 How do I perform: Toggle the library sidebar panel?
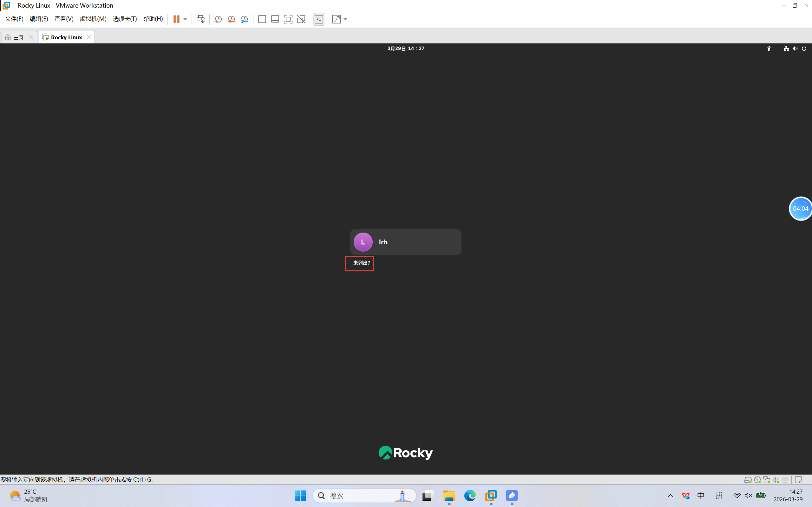[x=262, y=19]
